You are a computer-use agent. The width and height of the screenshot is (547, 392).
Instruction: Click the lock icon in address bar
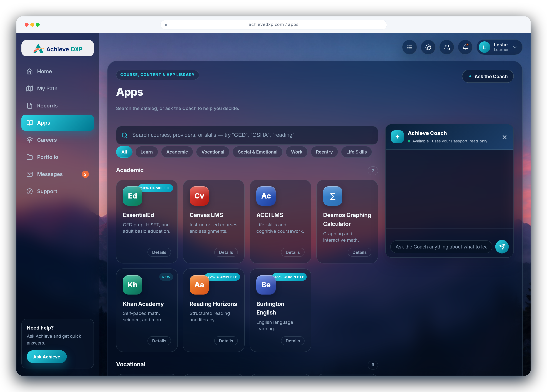(x=166, y=25)
